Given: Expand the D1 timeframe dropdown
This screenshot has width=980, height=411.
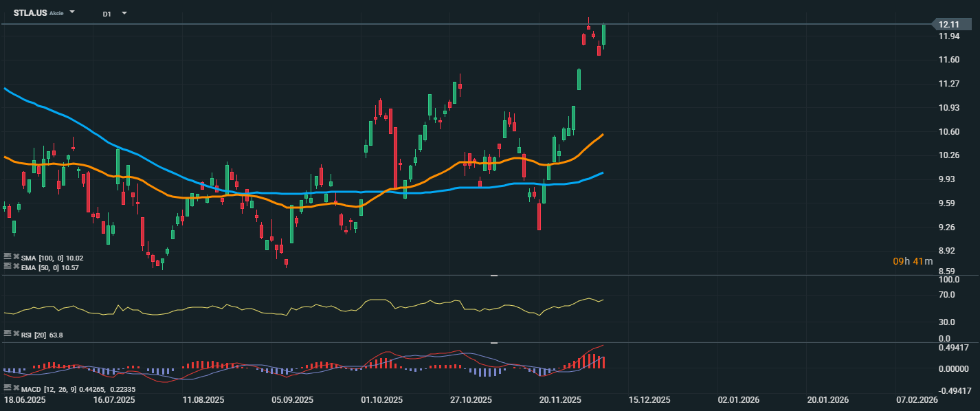Looking at the screenshot, I should [124, 13].
